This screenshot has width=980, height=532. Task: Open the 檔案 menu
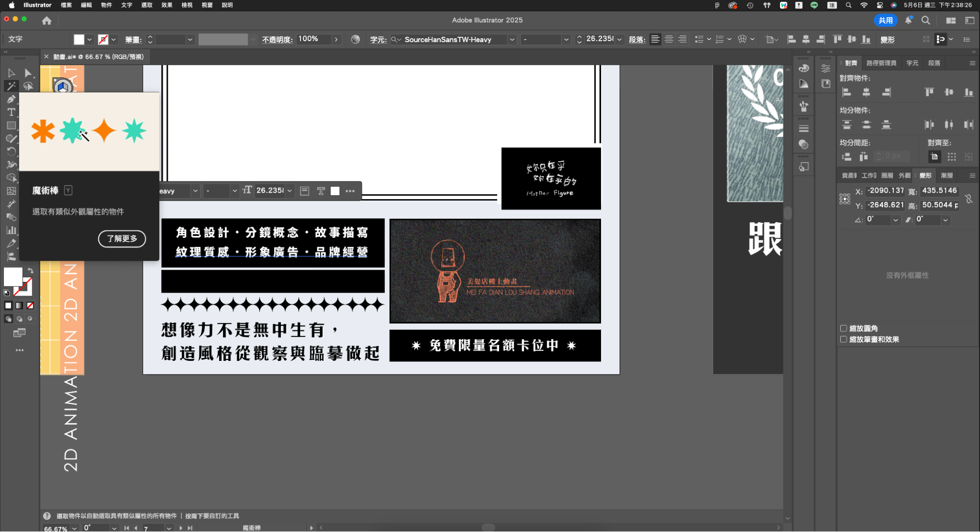[x=66, y=5]
